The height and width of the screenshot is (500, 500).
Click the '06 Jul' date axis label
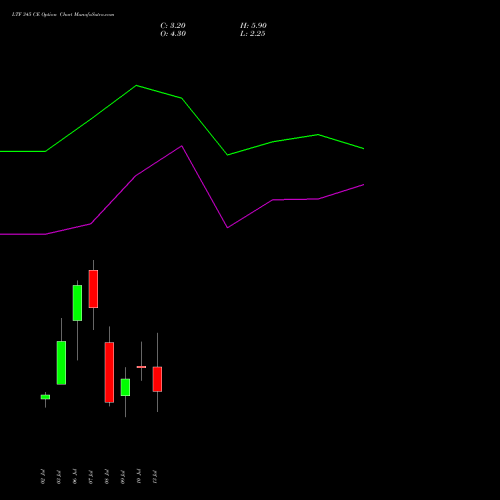pos(75,477)
